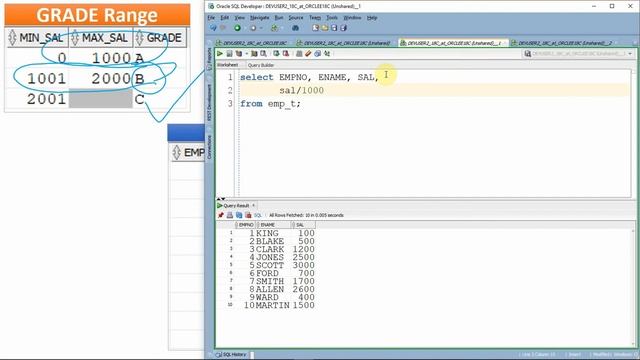Click the SAL value 2500 for JONES

pos(303,257)
